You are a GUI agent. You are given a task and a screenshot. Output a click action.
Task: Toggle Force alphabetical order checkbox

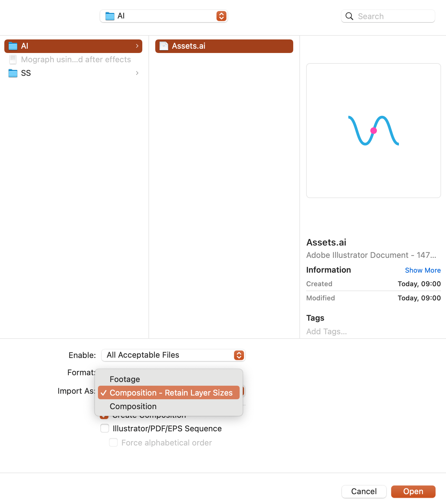pos(113,442)
